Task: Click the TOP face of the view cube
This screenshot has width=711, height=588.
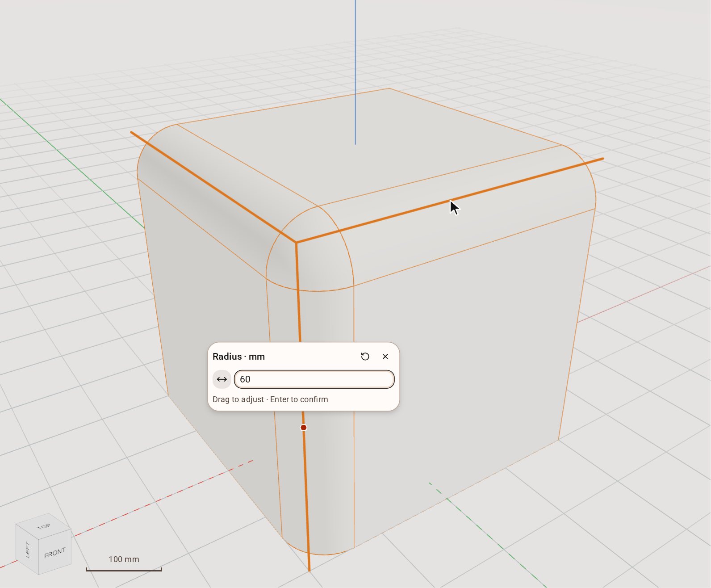Action: tap(44, 527)
